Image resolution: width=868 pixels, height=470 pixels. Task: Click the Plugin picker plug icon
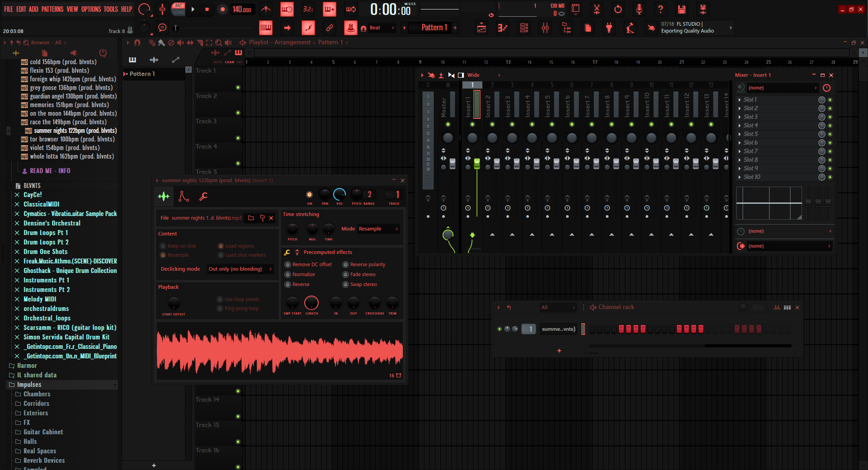click(609, 28)
